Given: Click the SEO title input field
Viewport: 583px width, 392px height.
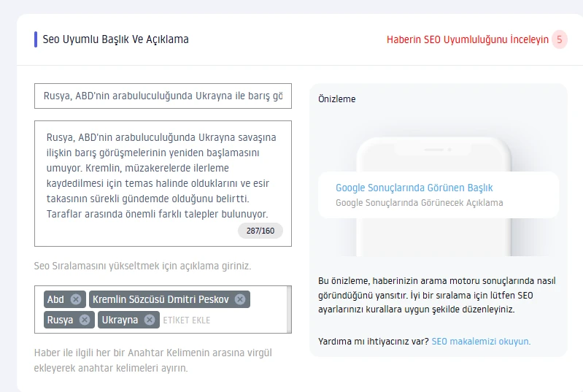Looking at the screenshot, I should tap(163, 96).
